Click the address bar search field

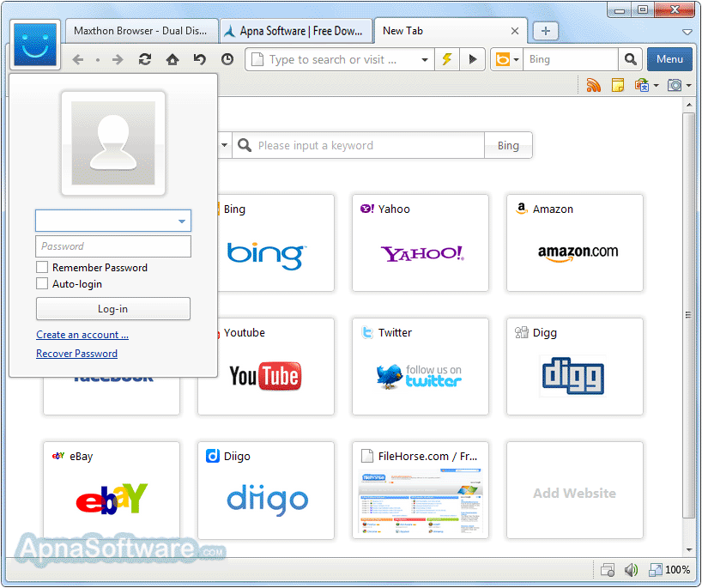pyautogui.click(x=340, y=59)
